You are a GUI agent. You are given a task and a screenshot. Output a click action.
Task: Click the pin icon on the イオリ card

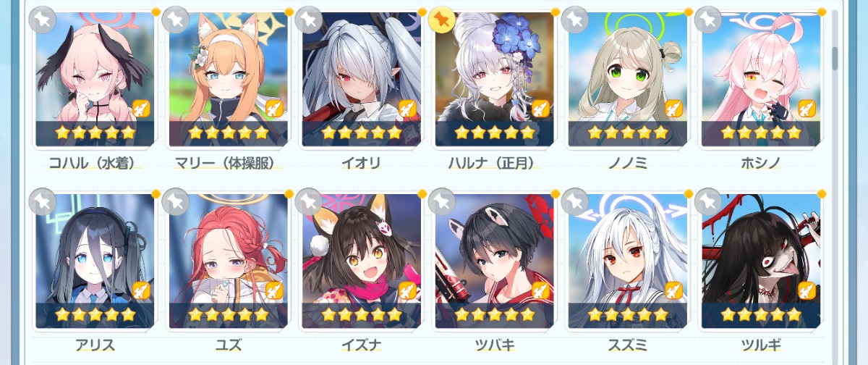coord(309,20)
